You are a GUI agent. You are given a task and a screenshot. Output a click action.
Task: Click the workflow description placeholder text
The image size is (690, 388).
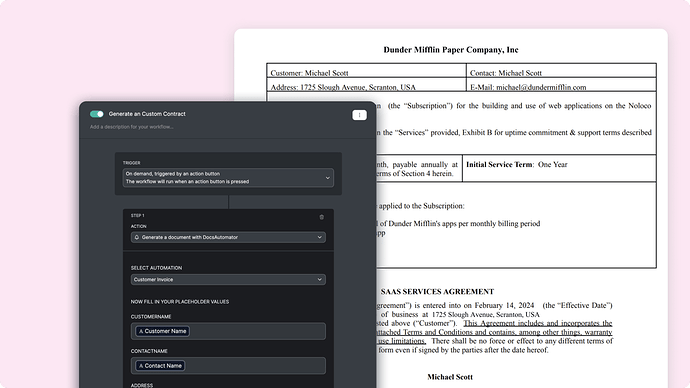pyautogui.click(x=132, y=127)
